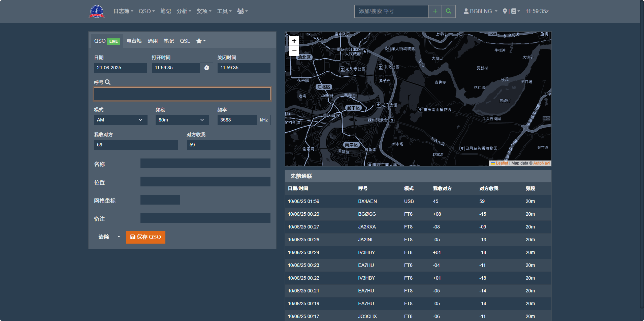This screenshot has width=644, height=321.
Task: Click the magnifier icon beside 呼号 label
Action: (108, 82)
